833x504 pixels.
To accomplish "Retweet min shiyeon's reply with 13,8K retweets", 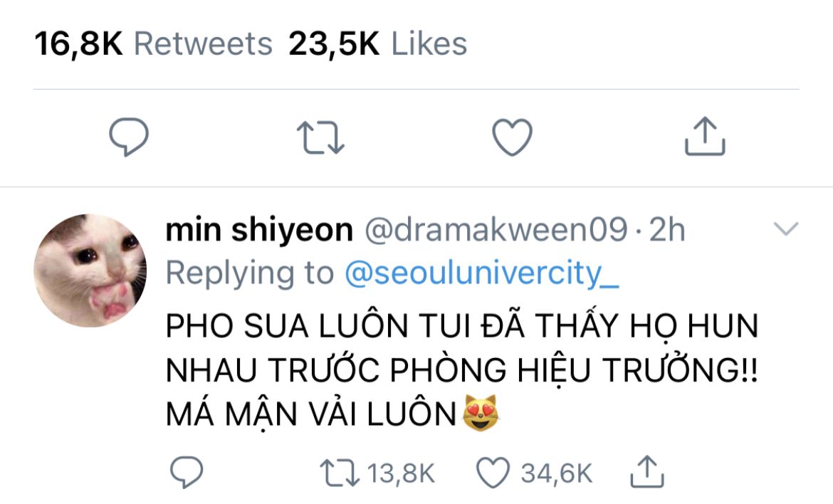I will (x=340, y=473).
